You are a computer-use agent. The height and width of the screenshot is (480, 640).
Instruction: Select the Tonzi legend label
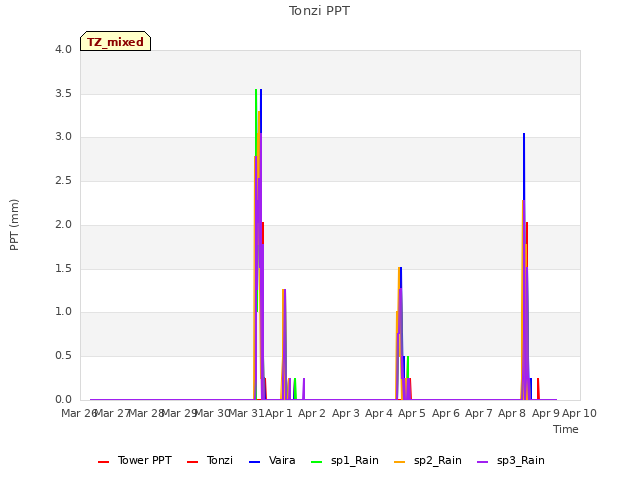click(x=220, y=460)
